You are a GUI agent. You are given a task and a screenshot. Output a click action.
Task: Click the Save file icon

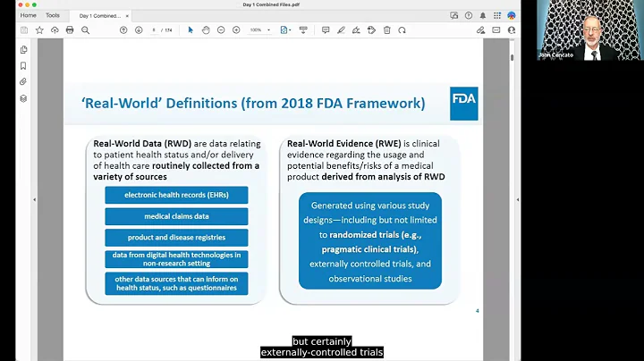[24, 30]
